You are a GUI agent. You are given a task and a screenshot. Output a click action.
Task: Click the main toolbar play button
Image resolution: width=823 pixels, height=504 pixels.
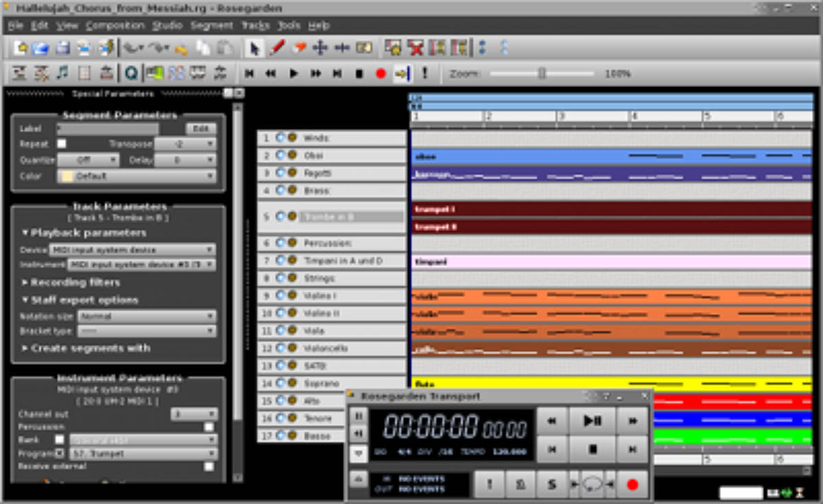click(x=294, y=73)
